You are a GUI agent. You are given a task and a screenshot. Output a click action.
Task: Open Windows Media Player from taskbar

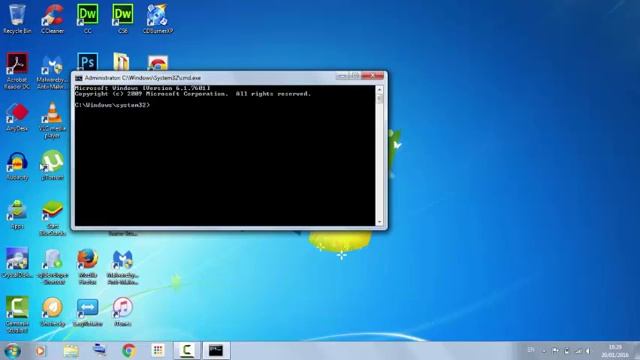(40, 351)
